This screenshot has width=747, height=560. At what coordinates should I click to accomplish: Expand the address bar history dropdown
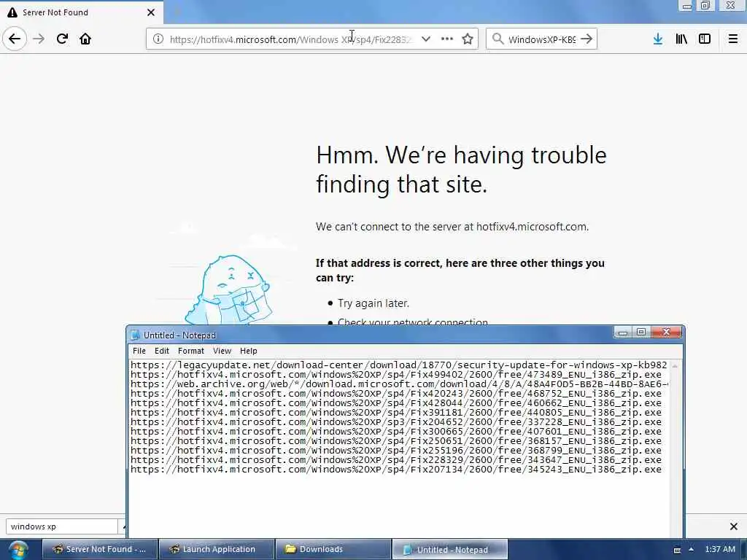[x=426, y=39]
